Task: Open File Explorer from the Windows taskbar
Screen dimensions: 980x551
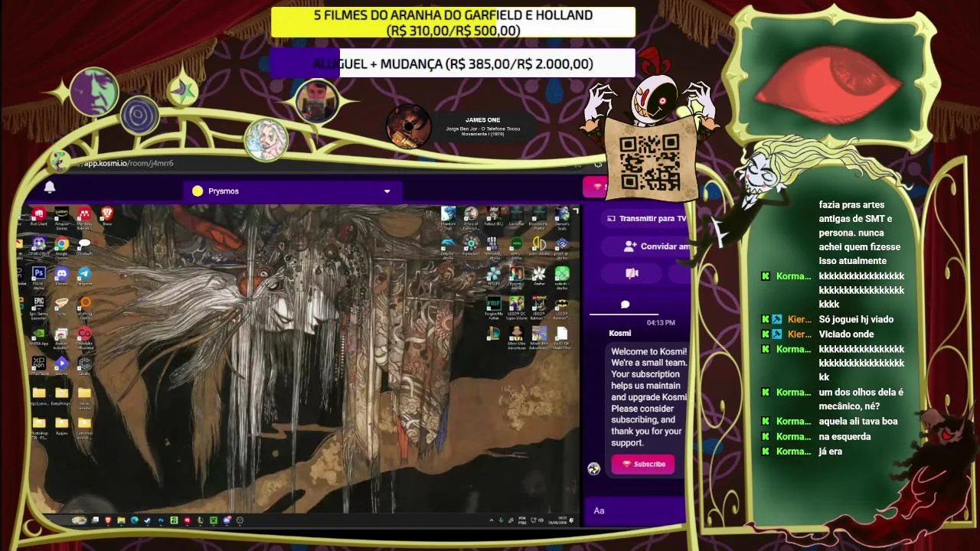Action: pyautogui.click(x=121, y=520)
